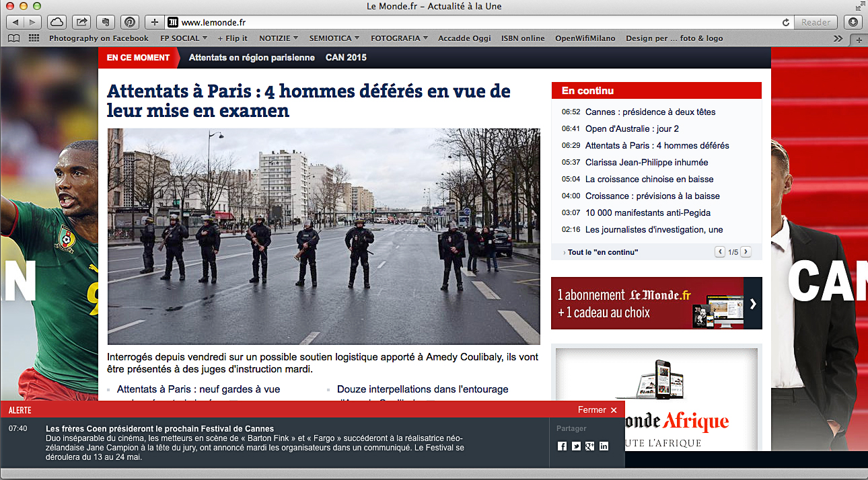Open the Safari Downloads arrow icon
Image resolution: width=868 pixels, height=480 pixels.
click(853, 22)
